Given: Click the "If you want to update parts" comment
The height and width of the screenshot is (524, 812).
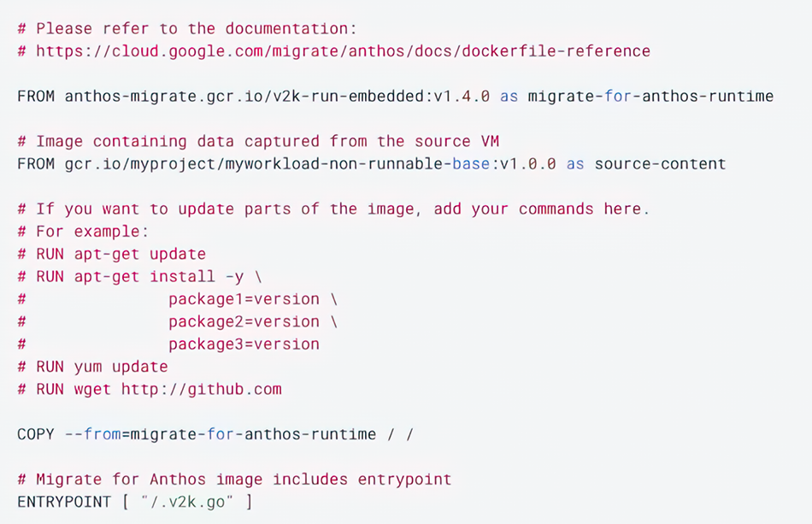Looking at the screenshot, I should coord(333,209).
